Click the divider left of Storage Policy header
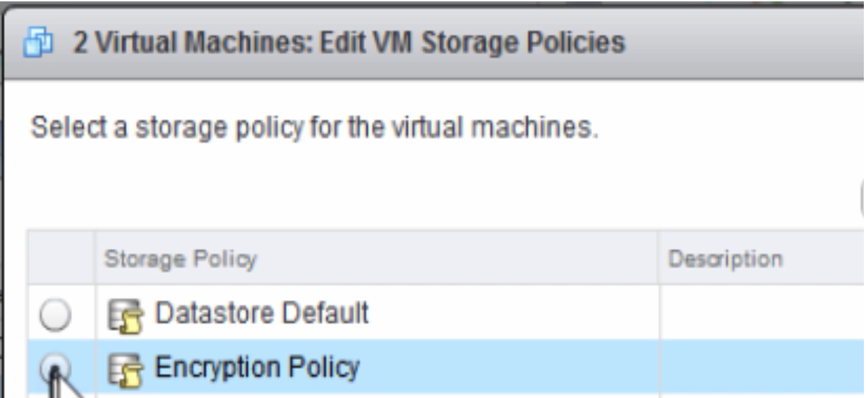The height and width of the screenshot is (398, 868). (x=95, y=258)
